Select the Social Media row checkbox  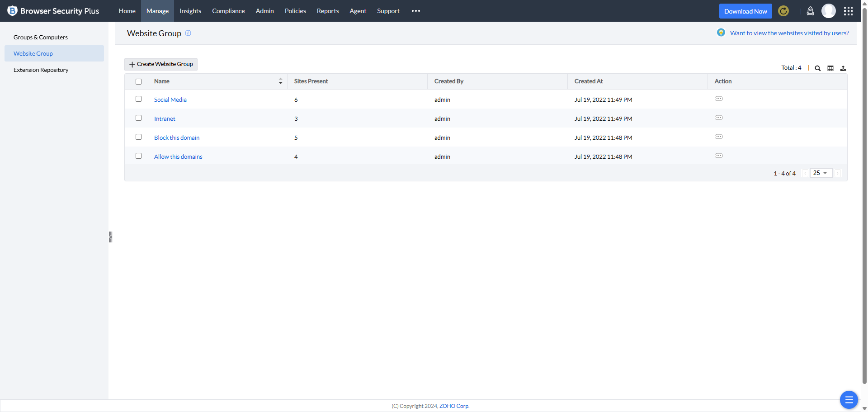[139, 99]
